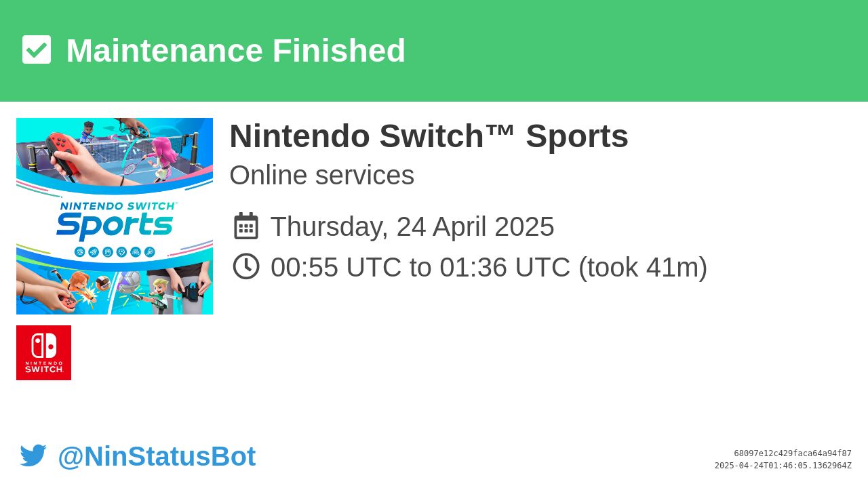Click the clock icon beside the time range
868x488 pixels.
pos(246,266)
